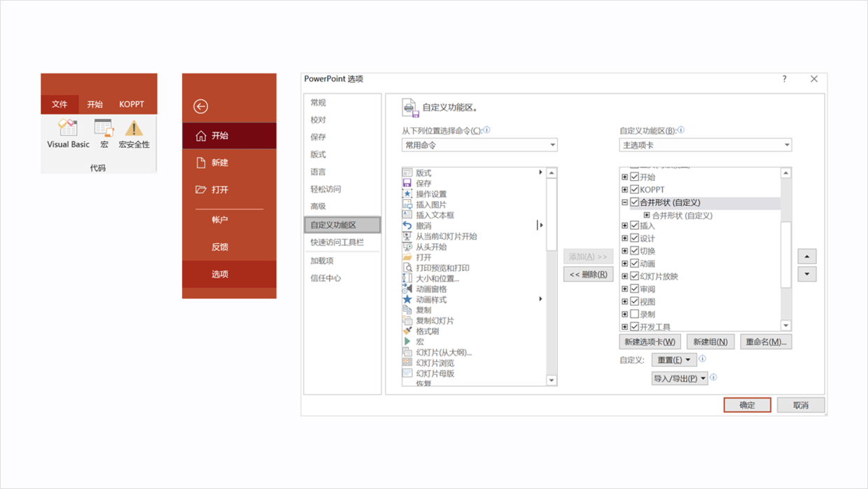Expand the 幻灯片放映 tree node
The height and width of the screenshot is (489, 868).
tap(625, 276)
